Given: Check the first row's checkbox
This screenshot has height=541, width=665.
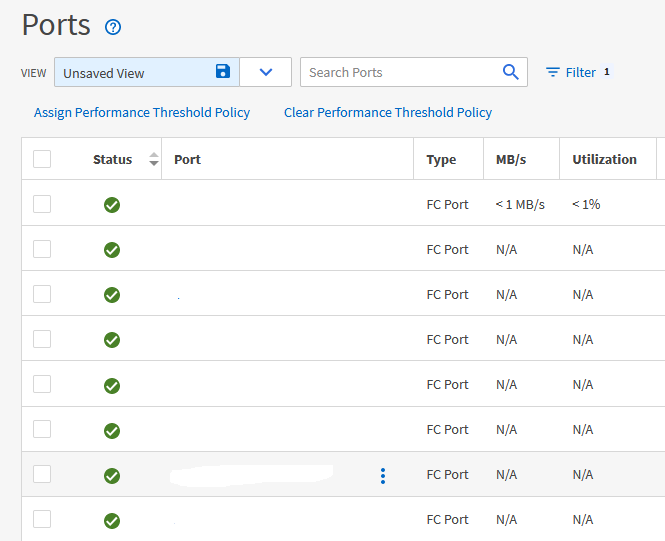Looking at the screenshot, I should (42, 204).
